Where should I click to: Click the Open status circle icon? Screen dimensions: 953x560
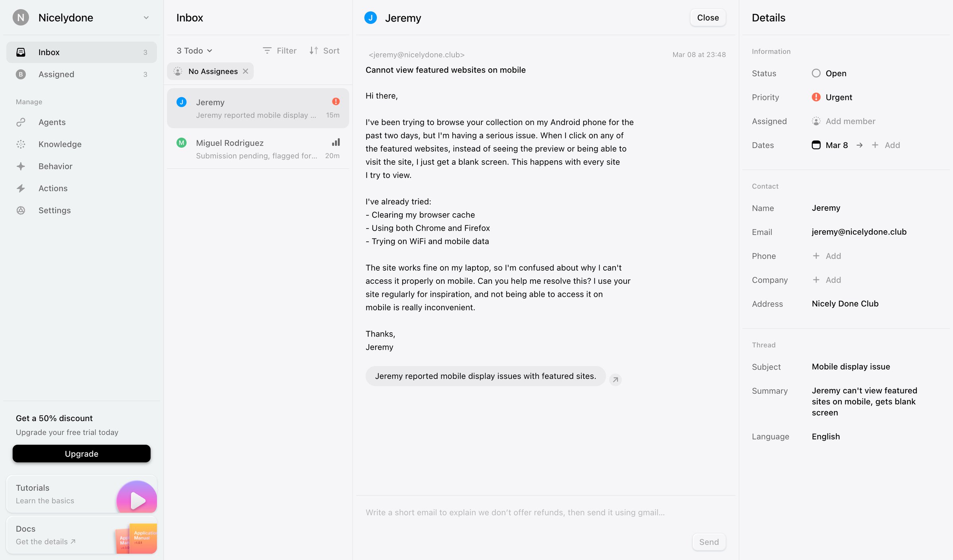coord(816,73)
